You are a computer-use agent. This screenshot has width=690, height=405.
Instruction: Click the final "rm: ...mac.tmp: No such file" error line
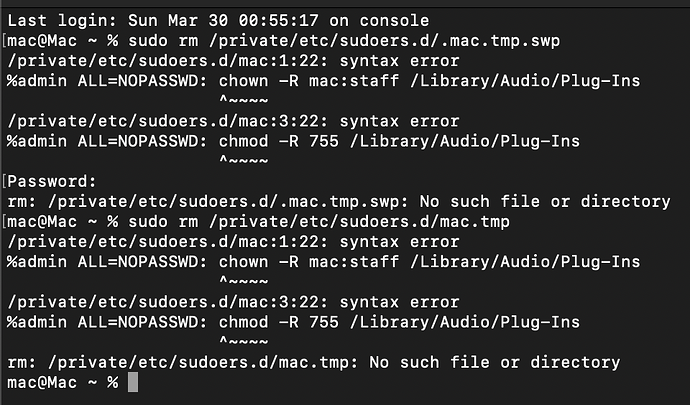(x=314, y=362)
